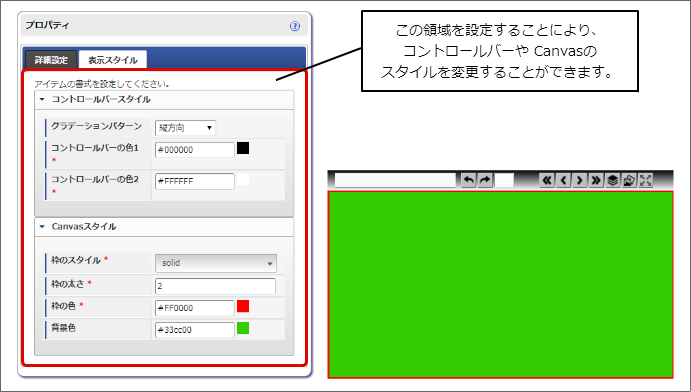The height and width of the screenshot is (392, 691).
Task: Click the 枠のスタイル label
Action: coord(76,260)
